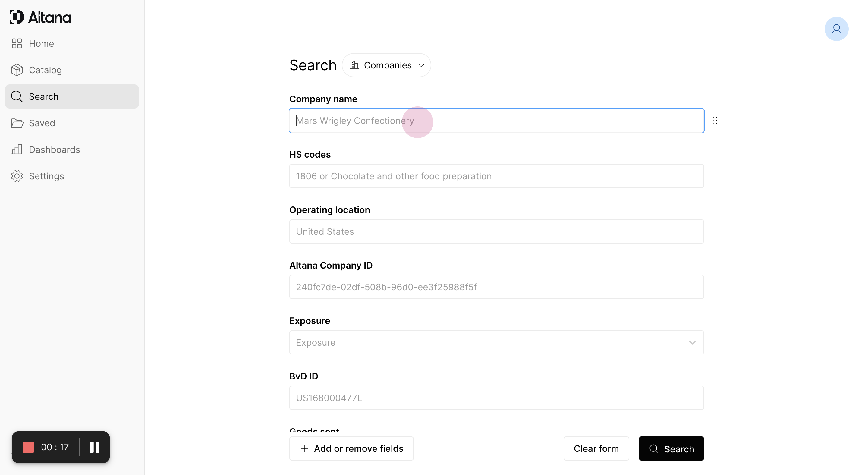Click the BvD ID input field

point(496,398)
